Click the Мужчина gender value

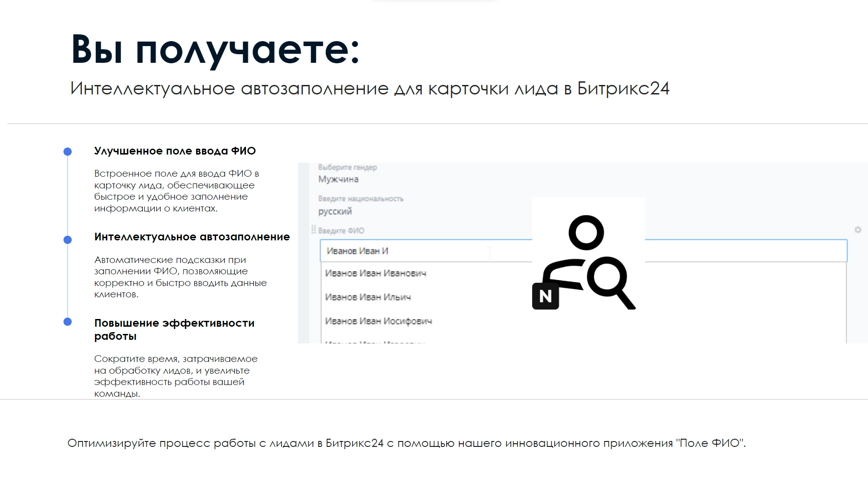coord(338,179)
